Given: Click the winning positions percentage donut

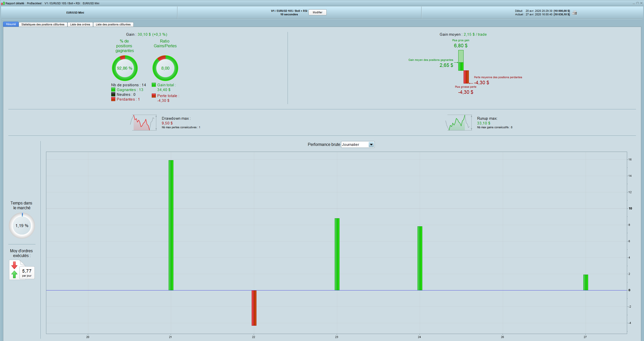Looking at the screenshot, I should click(x=125, y=68).
